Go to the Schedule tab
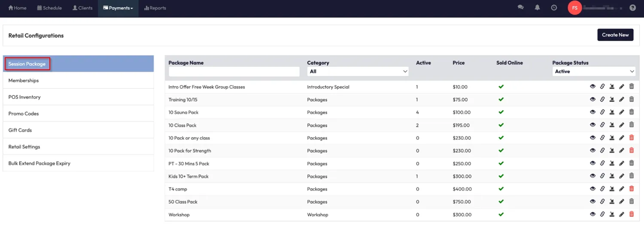This screenshot has height=231, width=644. click(49, 8)
